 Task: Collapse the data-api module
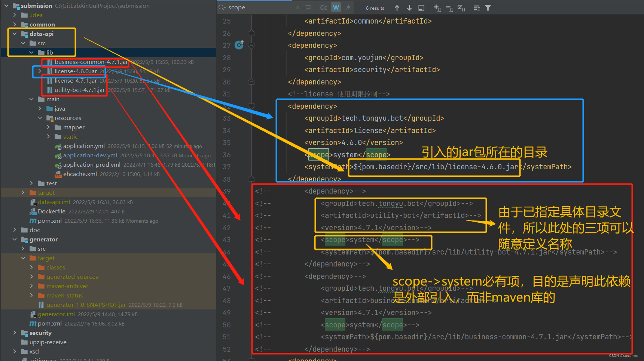click(x=15, y=34)
